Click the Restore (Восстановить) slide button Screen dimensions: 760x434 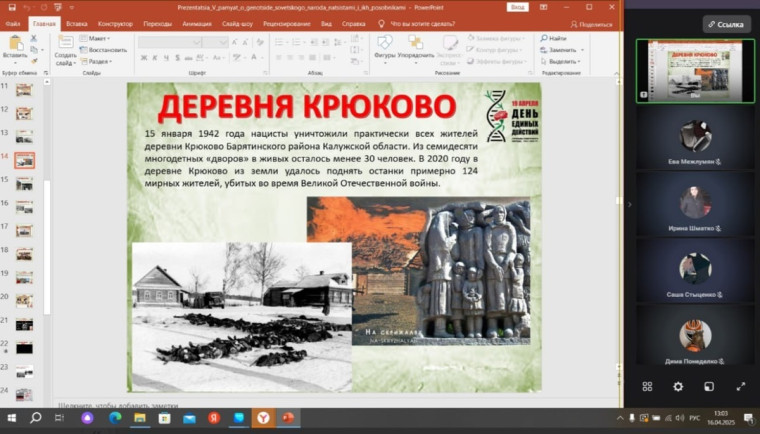pos(103,50)
